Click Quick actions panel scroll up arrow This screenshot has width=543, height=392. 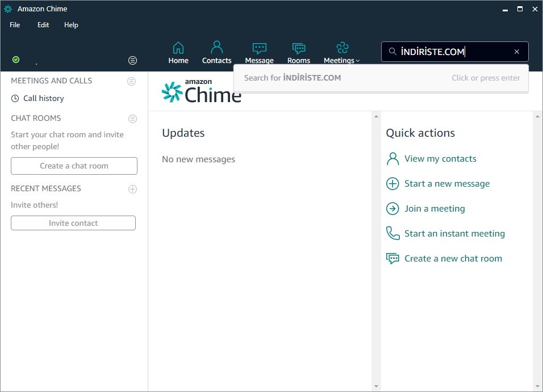click(537, 117)
